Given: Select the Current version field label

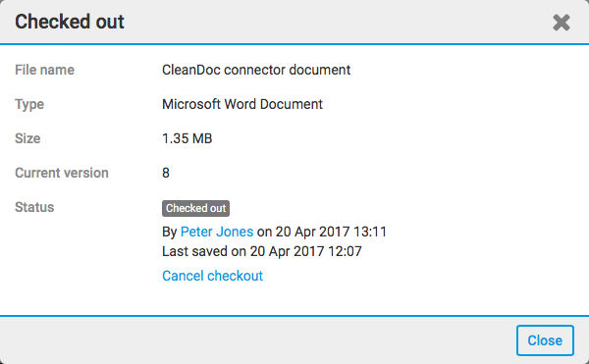Looking at the screenshot, I should pyautogui.click(x=62, y=173).
